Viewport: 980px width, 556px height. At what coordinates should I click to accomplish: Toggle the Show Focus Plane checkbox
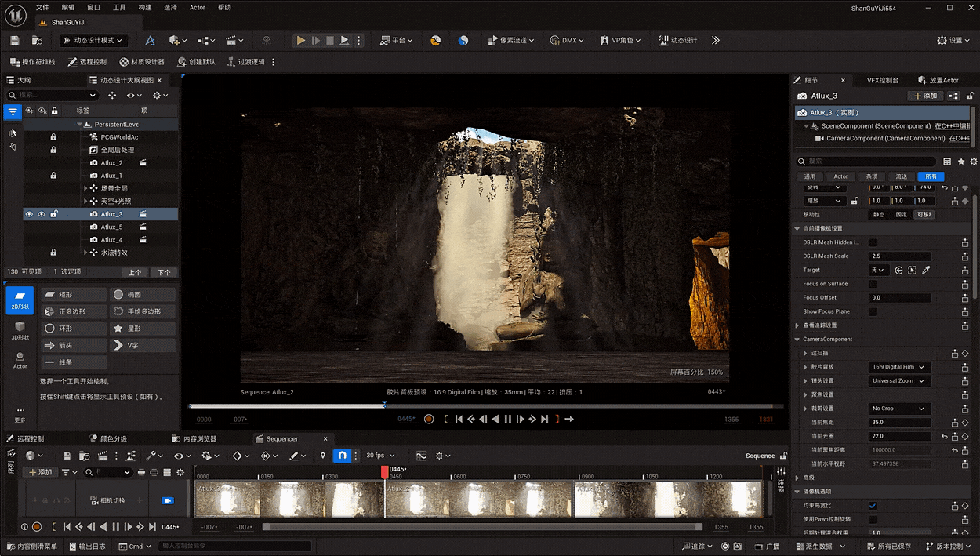coord(873,311)
